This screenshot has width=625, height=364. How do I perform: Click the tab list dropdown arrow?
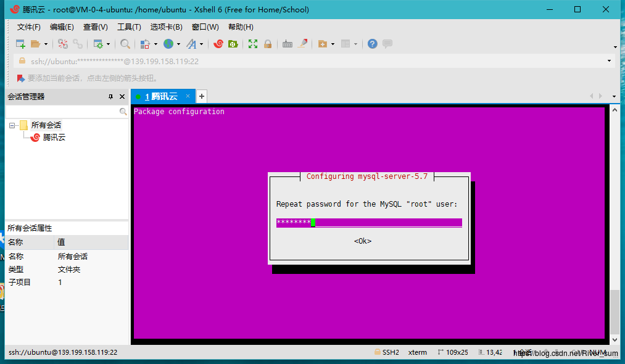pos(614,96)
